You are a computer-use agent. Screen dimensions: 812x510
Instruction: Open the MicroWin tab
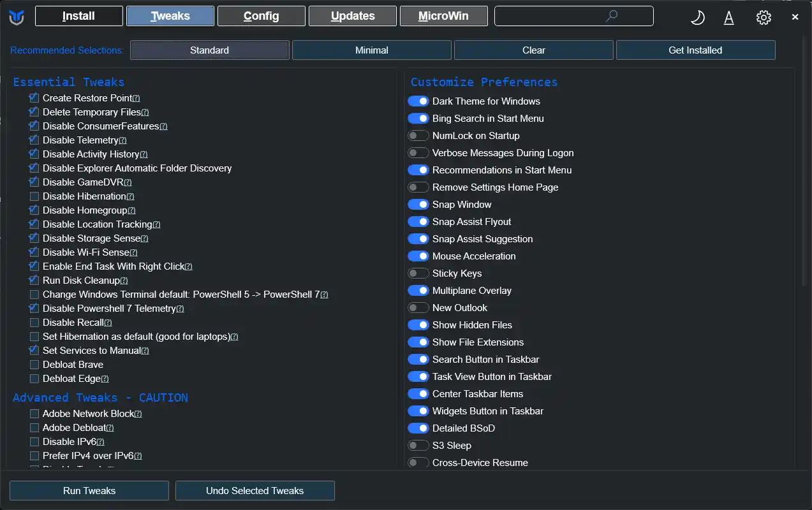(444, 16)
